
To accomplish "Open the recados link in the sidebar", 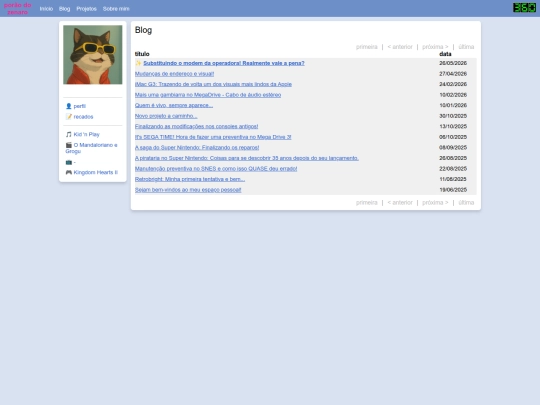I will (x=83, y=117).
